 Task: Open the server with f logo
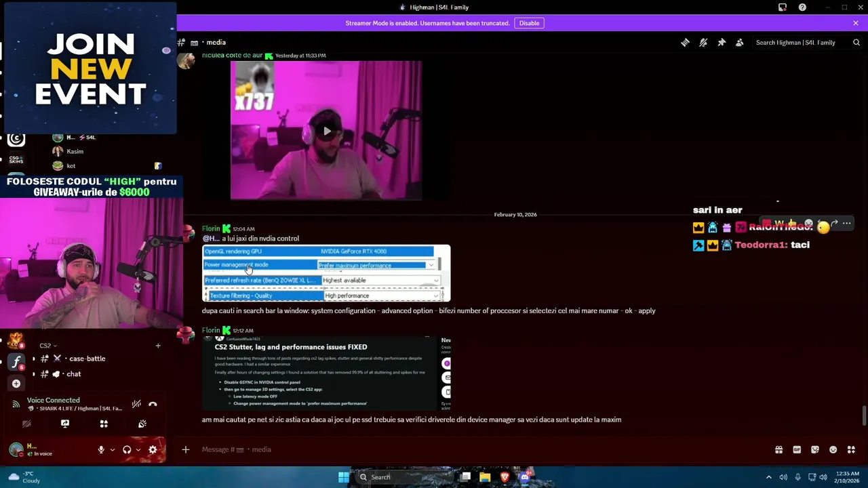click(16, 361)
